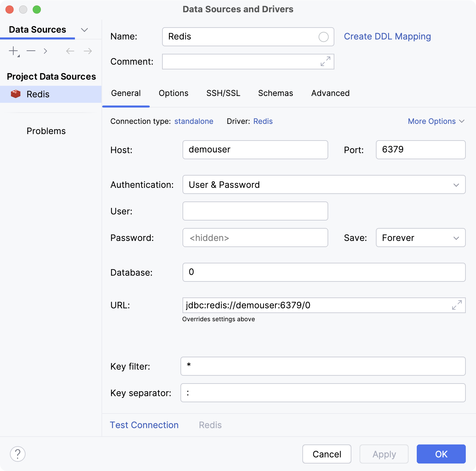
Task: Switch to the SSH/SSL tab
Action: pos(223,93)
